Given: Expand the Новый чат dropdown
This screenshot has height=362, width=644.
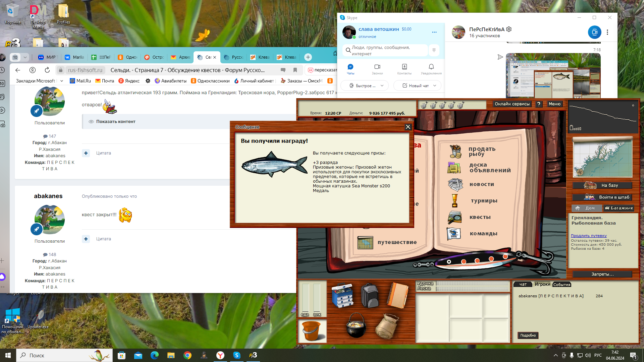Looking at the screenshot, I should click(435, 86).
